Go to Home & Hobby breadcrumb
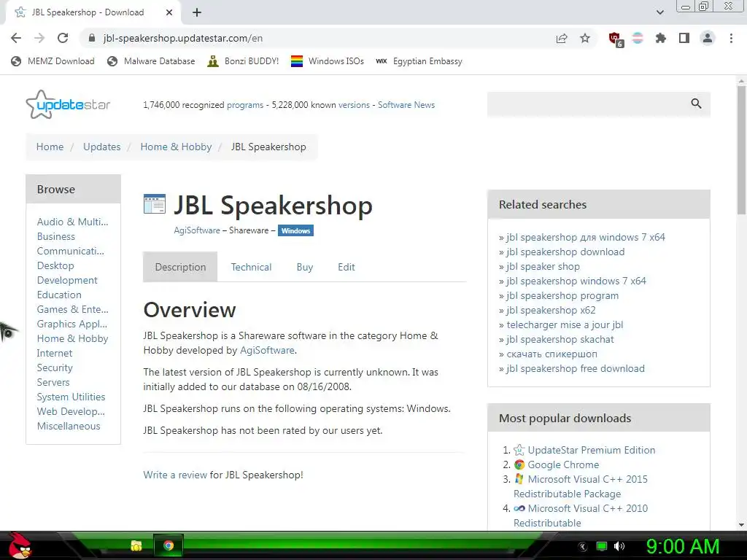Screen dimensions: 747x560 (x=176, y=147)
